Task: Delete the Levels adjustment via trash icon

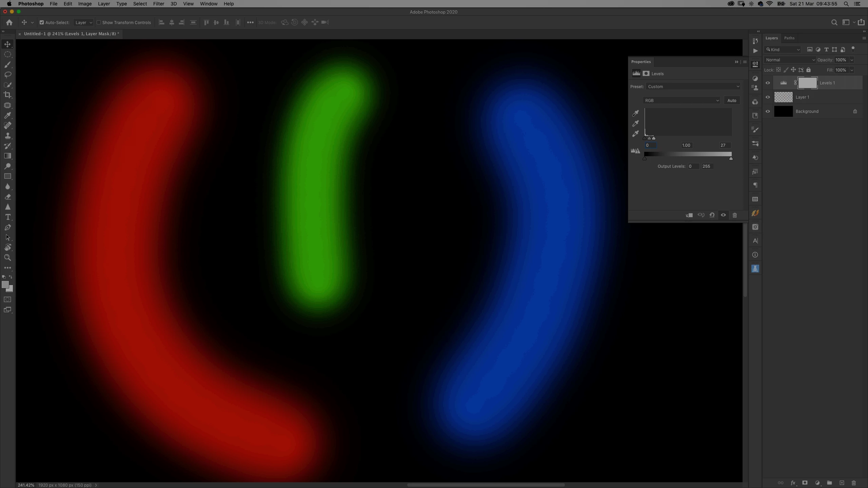Action: pyautogui.click(x=735, y=215)
